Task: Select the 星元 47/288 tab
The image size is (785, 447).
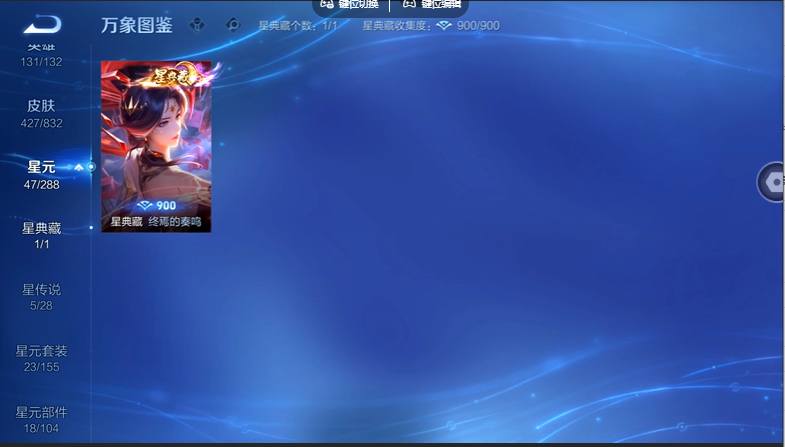Action: coord(42,175)
